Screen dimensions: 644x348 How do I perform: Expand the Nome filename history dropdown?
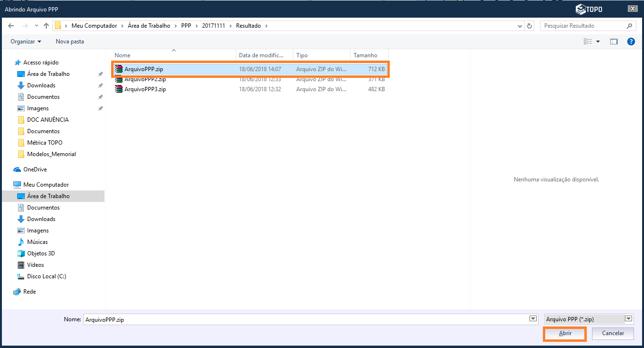tap(533, 319)
